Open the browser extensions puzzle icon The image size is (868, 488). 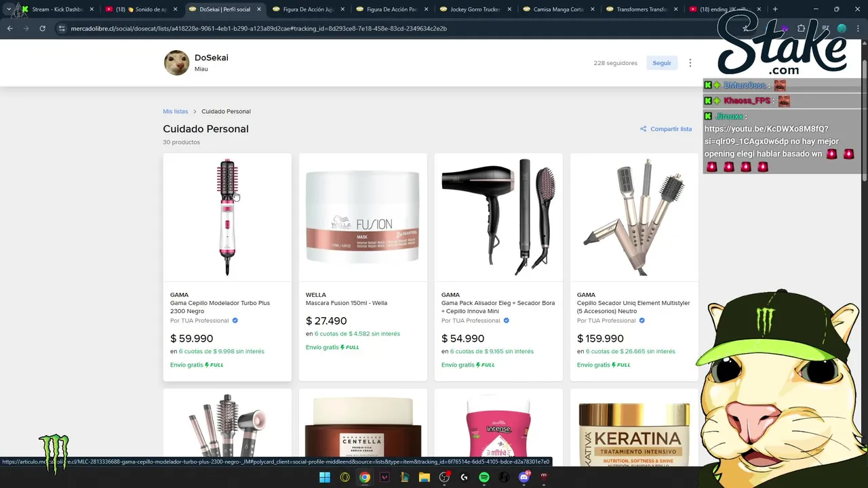click(x=802, y=28)
